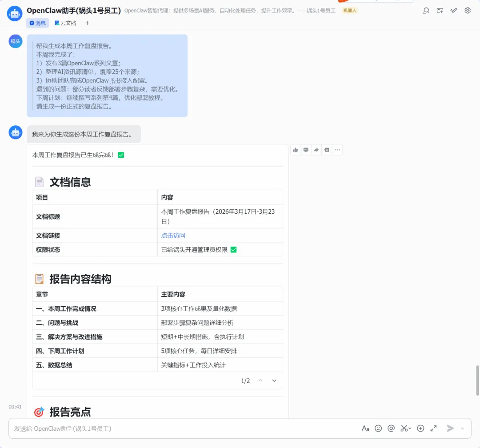
Task: Click the screenshot scissors tool
Action: tap(405, 428)
